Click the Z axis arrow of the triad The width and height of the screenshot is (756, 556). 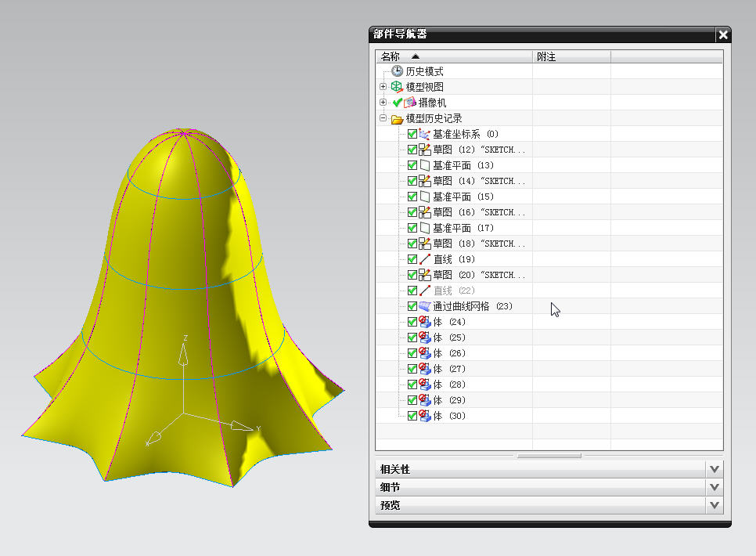click(x=183, y=355)
